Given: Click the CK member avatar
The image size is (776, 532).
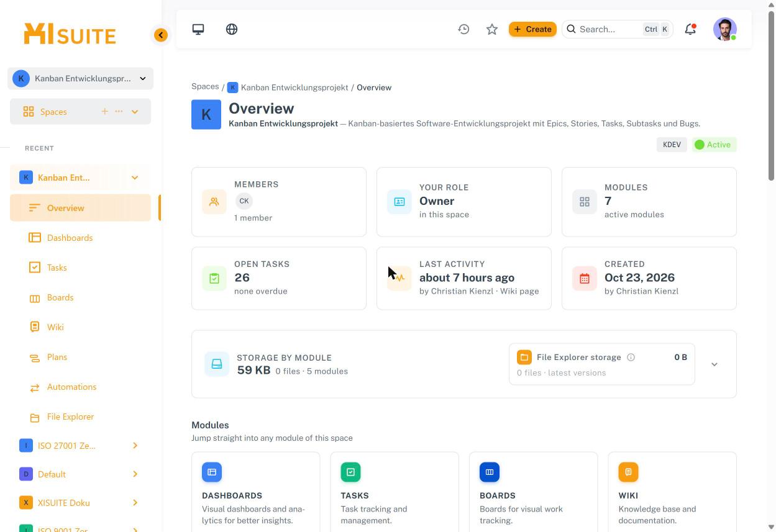Looking at the screenshot, I should (x=244, y=201).
